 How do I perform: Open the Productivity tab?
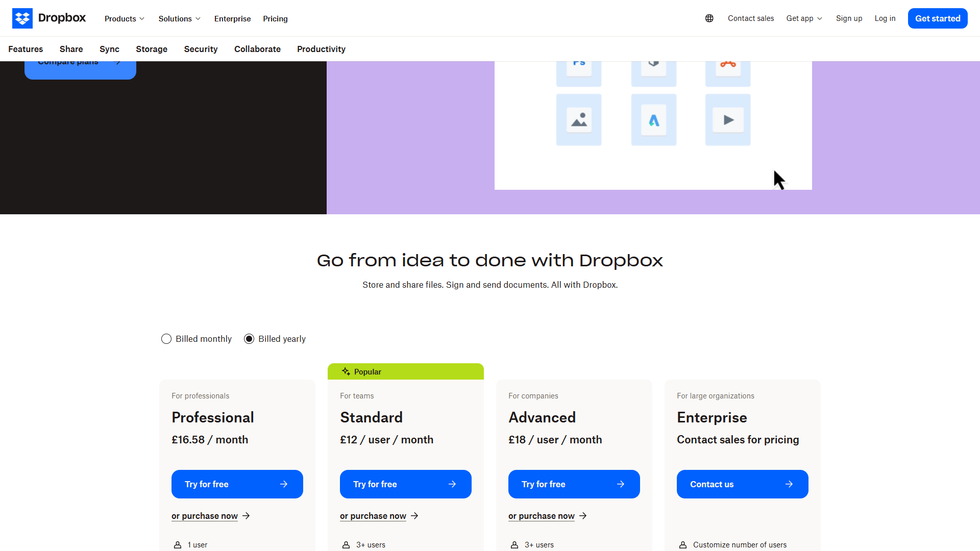coord(322,49)
